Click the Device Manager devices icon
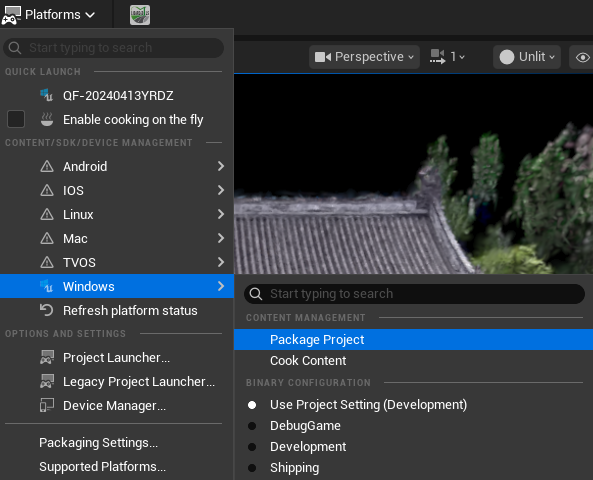This screenshot has height=480, width=593. pyautogui.click(x=47, y=405)
